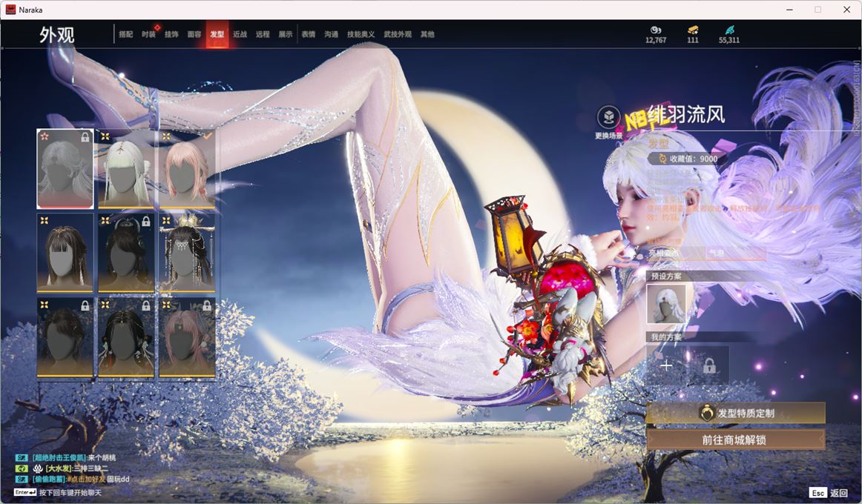This screenshot has height=504, width=862.
Task: Open the 沟通 tab
Action: click(331, 34)
